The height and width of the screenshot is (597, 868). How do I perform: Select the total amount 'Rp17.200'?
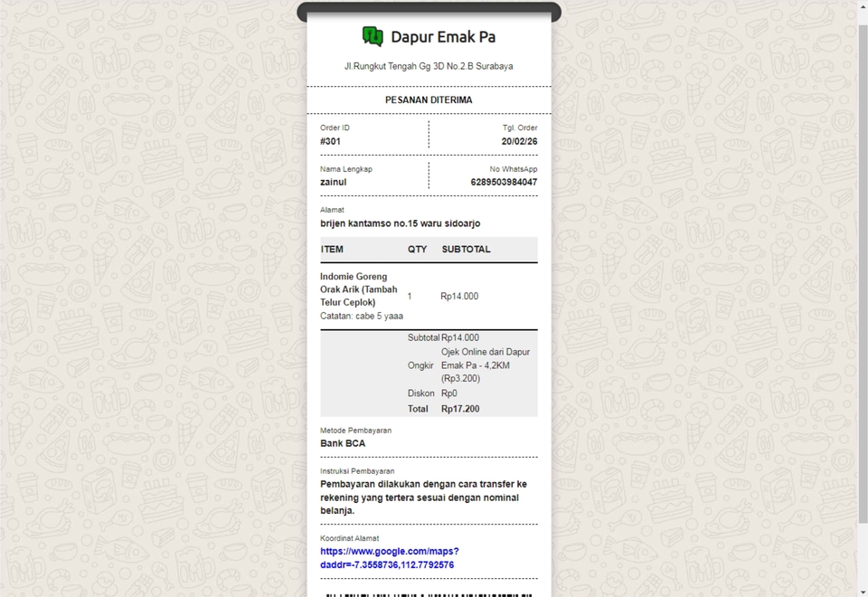click(x=460, y=409)
